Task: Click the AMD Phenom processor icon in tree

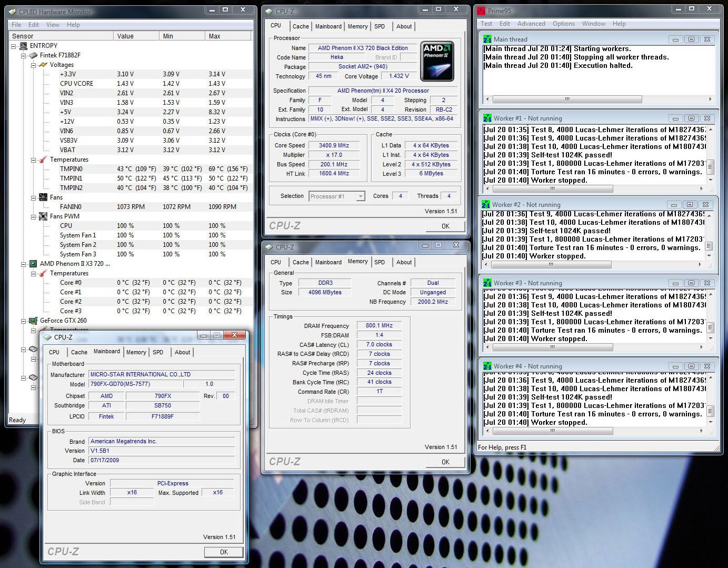Action: coord(33,264)
